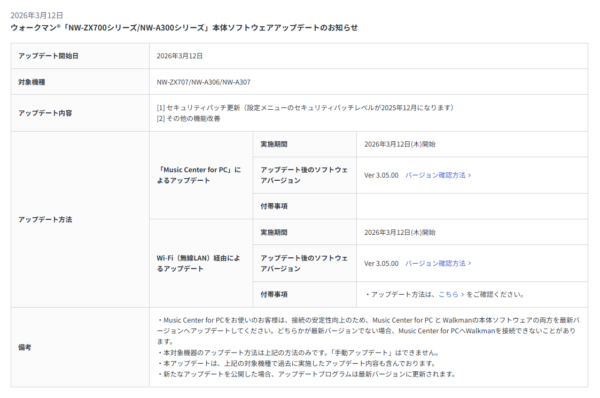Select the [1] セキュリティパッチ更新 line
The height and width of the screenshot is (398, 600).
[x=305, y=108]
